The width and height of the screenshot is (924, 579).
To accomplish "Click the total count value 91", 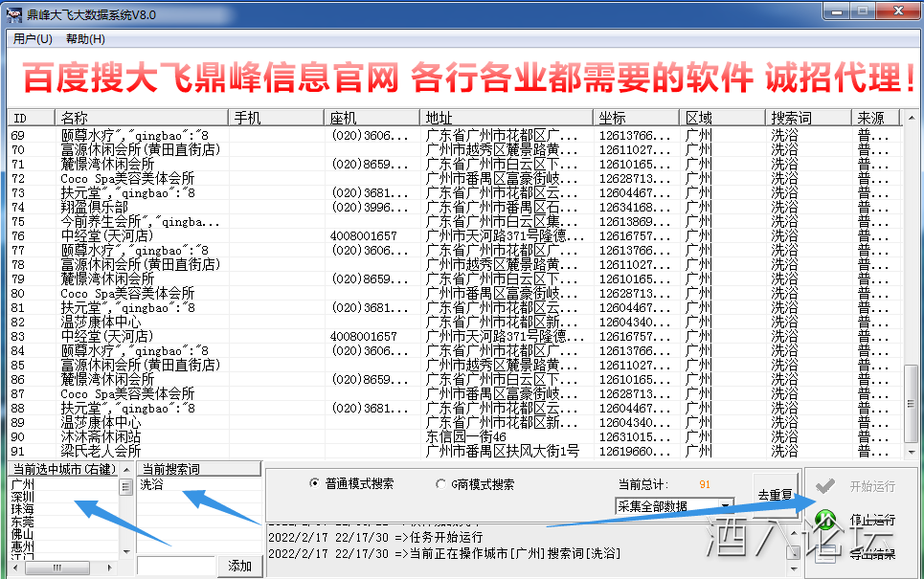I will (705, 484).
